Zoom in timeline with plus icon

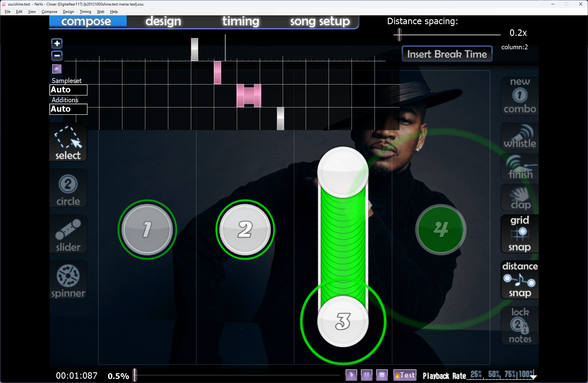pyautogui.click(x=57, y=43)
